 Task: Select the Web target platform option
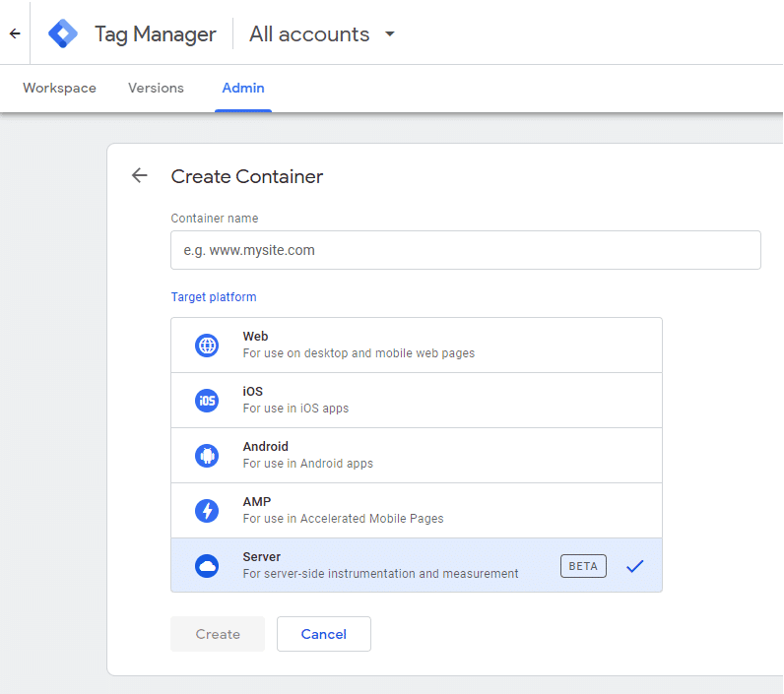pos(416,345)
